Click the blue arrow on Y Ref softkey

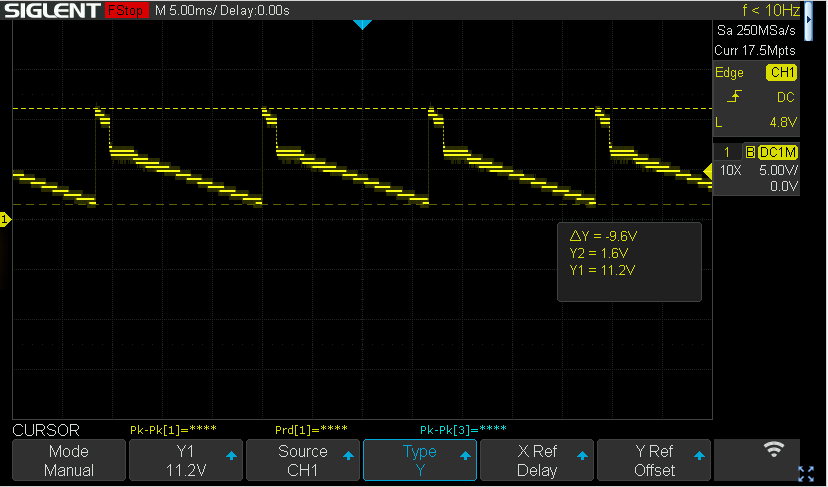700,455
